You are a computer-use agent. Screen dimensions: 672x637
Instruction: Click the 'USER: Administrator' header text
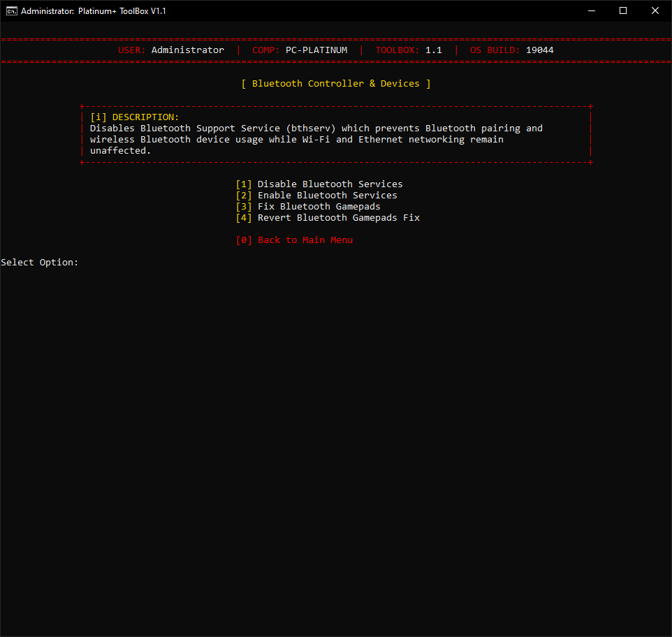click(171, 50)
